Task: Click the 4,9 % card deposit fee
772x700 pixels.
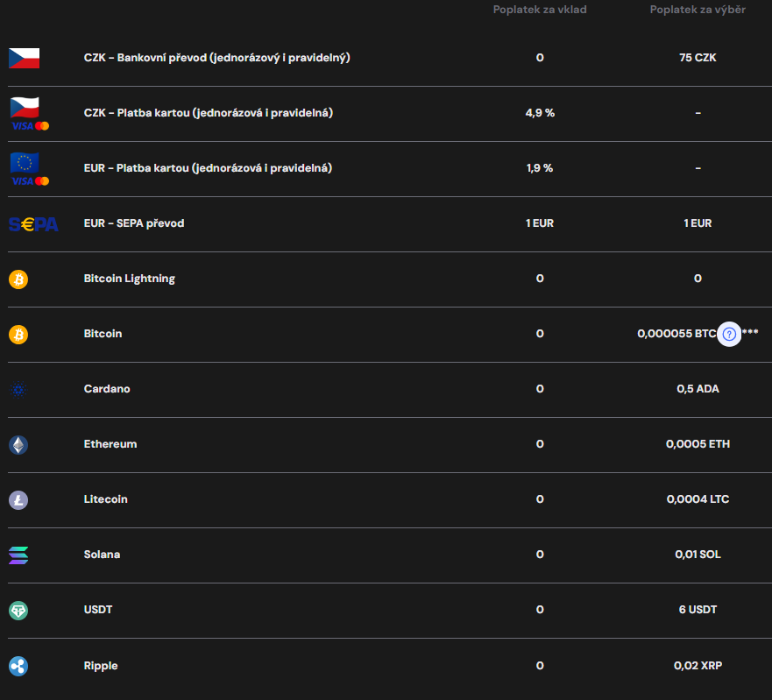Action: [x=540, y=113]
